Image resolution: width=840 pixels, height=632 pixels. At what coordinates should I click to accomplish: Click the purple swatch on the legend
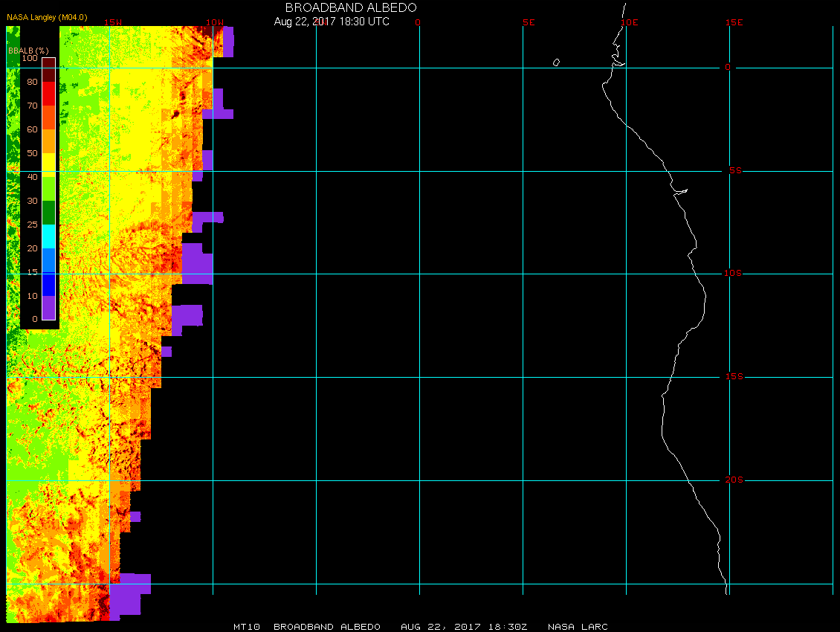(48, 308)
